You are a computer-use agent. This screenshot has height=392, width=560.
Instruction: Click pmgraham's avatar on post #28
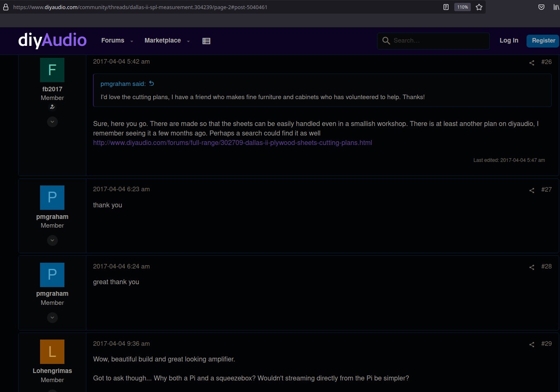(52, 275)
